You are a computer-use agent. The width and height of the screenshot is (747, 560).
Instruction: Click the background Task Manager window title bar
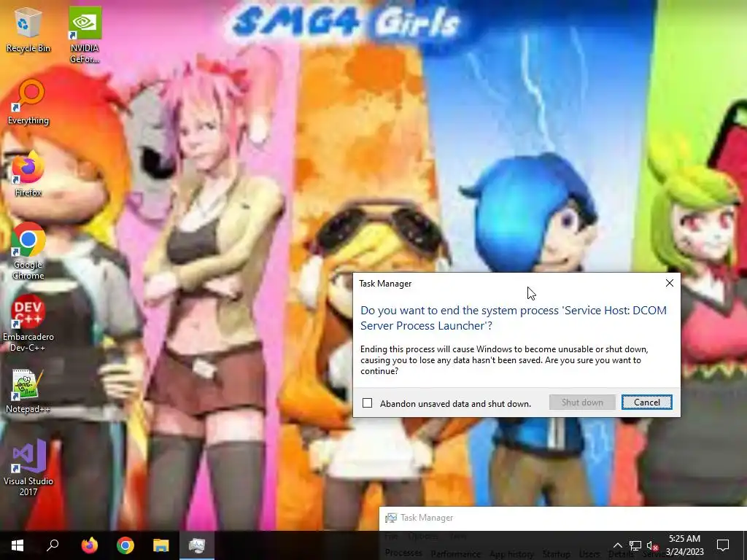(562, 518)
